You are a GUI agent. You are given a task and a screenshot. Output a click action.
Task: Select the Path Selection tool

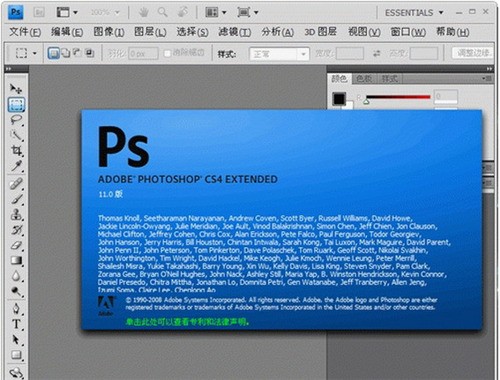[16, 340]
